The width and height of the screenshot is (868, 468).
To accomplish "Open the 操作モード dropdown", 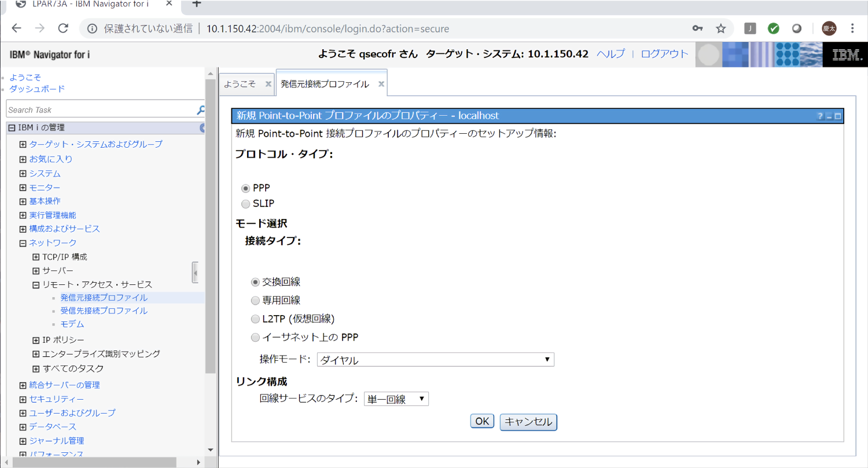I will pyautogui.click(x=435, y=360).
